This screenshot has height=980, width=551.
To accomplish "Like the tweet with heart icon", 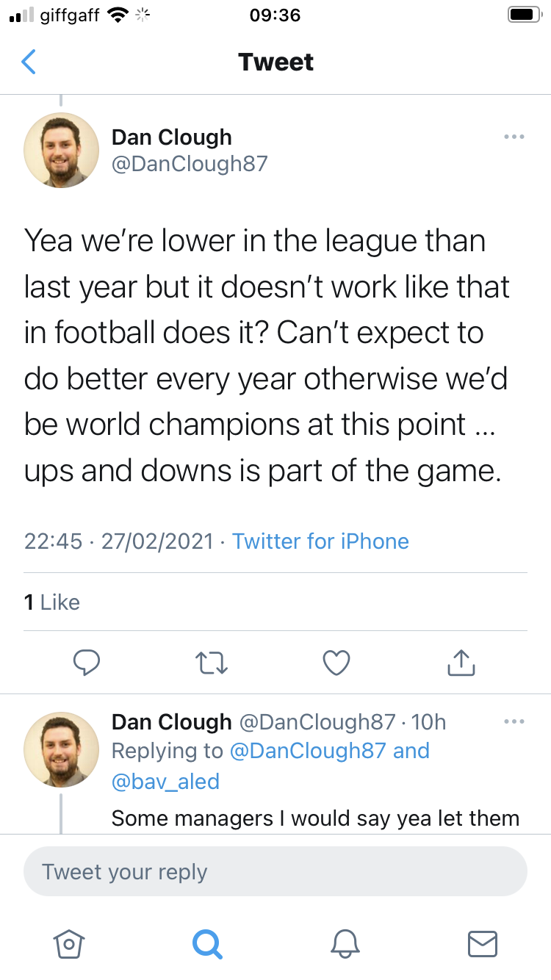I will (336, 663).
